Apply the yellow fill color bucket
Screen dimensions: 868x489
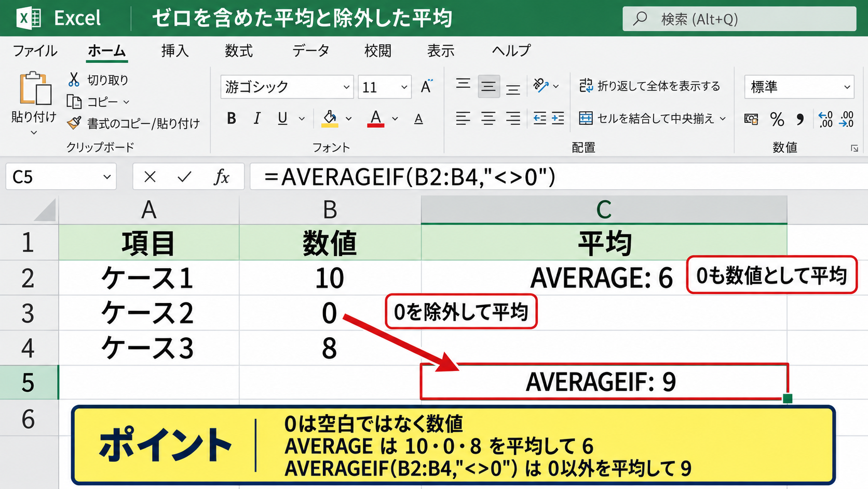330,118
